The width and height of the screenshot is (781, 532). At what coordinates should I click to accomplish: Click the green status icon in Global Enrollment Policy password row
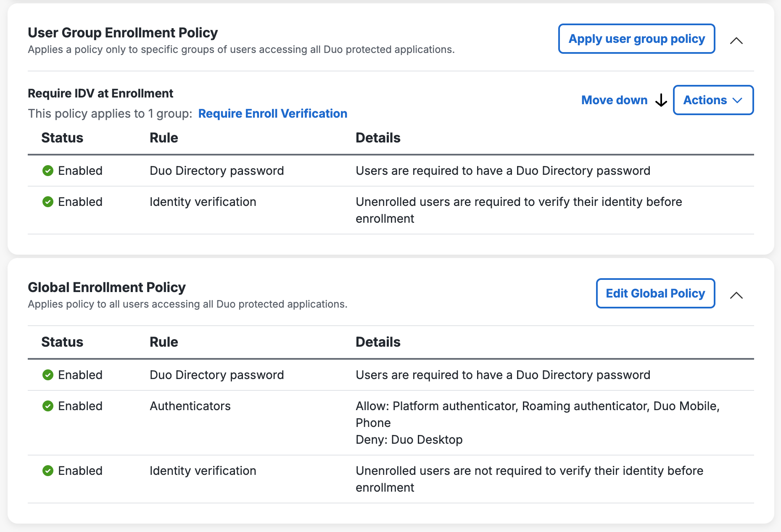48,375
